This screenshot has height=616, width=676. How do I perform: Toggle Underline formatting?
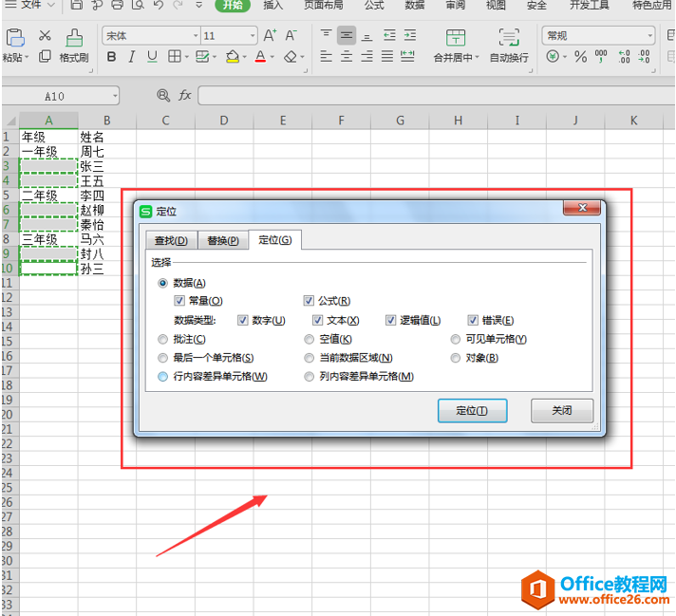(x=152, y=56)
